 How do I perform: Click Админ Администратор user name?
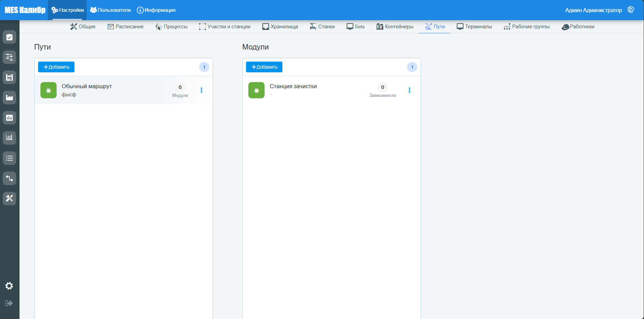(x=593, y=10)
